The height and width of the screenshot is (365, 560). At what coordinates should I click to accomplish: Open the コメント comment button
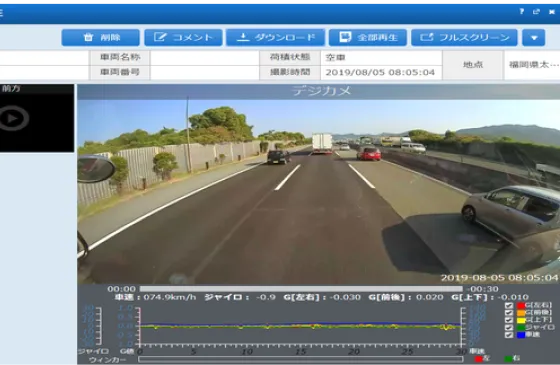coord(183,38)
